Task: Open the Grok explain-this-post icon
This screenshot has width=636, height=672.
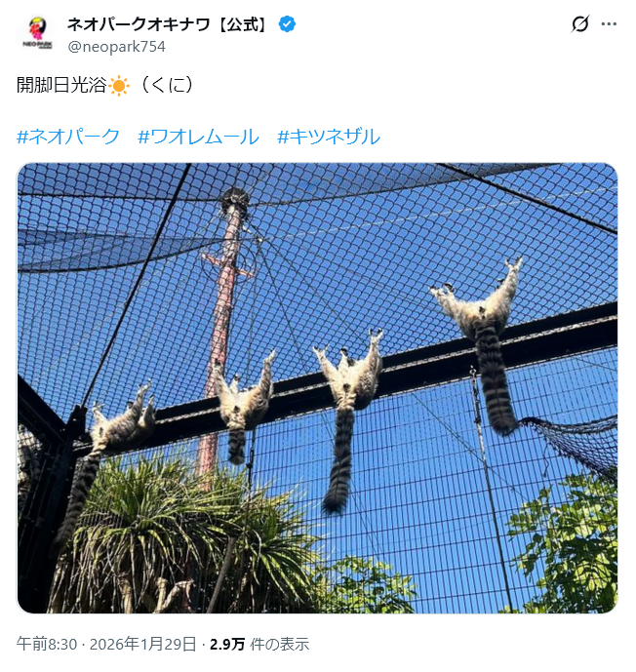Action: coord(580,24)
